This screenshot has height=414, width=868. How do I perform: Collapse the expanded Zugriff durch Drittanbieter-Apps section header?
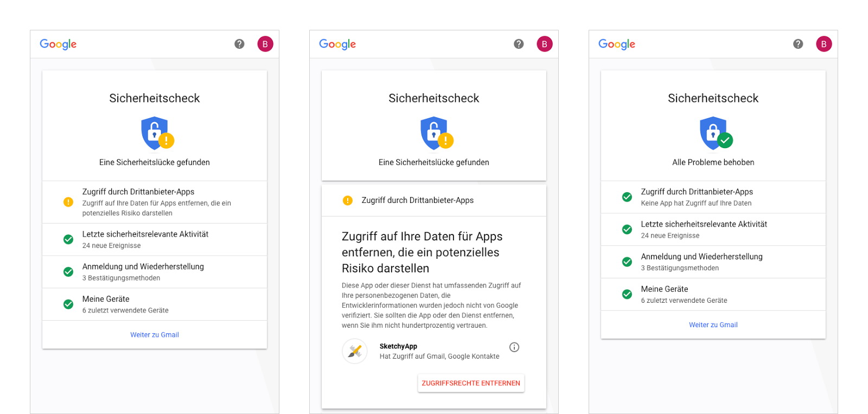pos(434,200)
